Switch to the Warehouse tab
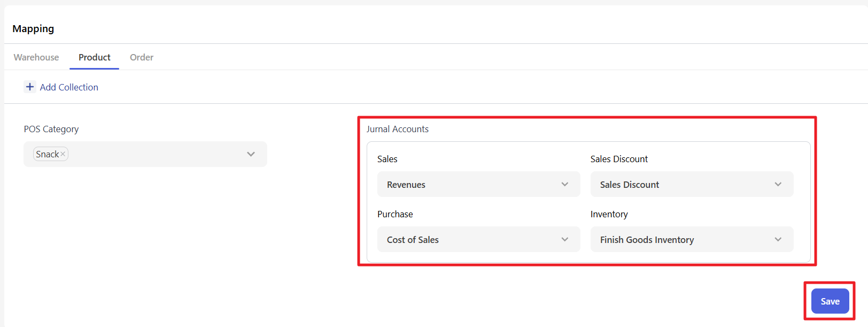 pyautogui.click(x=36, y=57)
